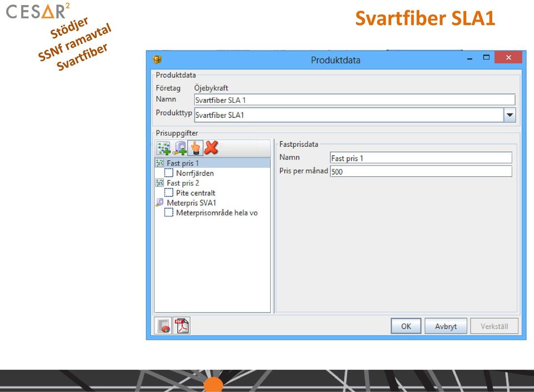Click the PDF export icon

coord(181,326)
